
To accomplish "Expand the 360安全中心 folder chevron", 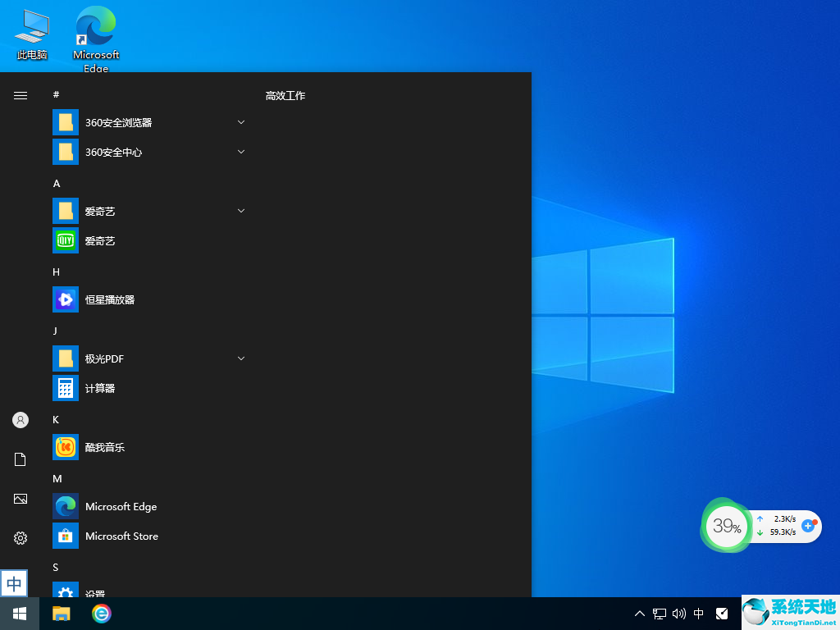I will pyautogui.click(x=241, y=153).
